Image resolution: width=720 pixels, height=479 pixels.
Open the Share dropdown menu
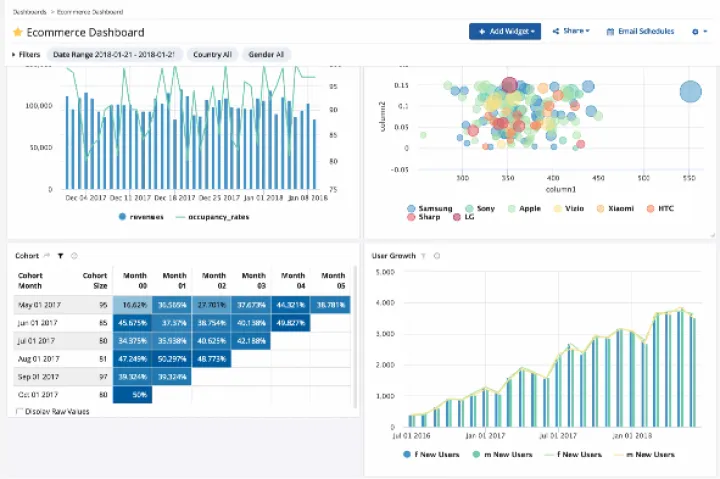[570, 32]
